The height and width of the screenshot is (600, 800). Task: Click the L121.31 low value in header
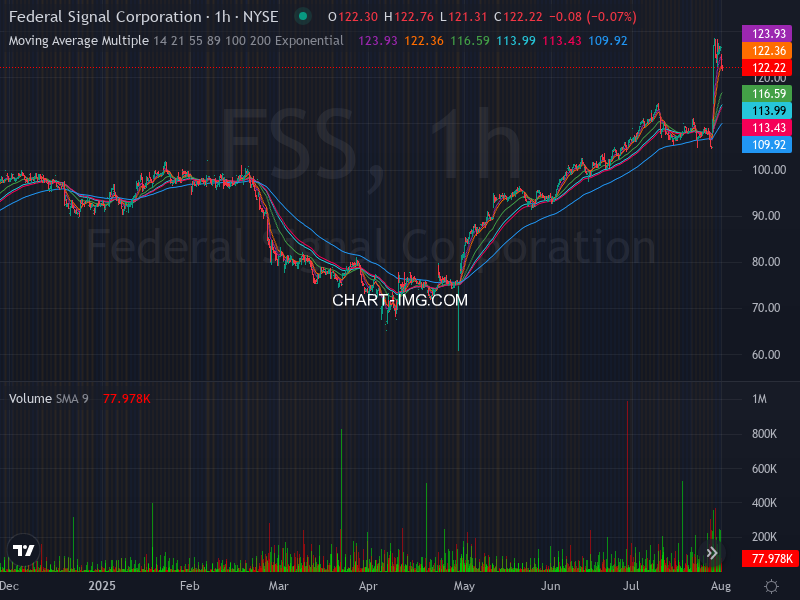point(463,17)
